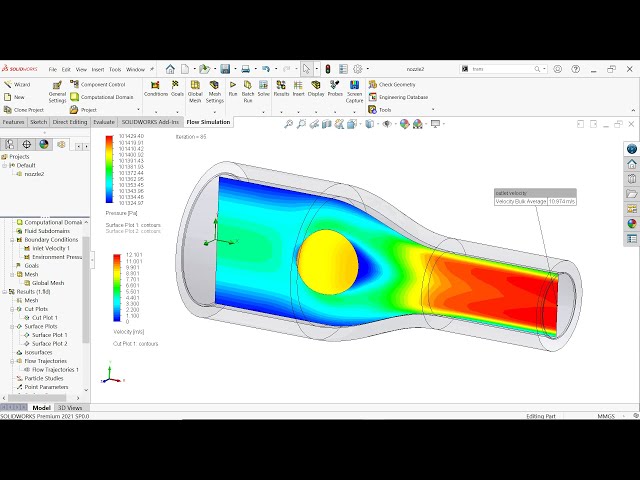Select Flow Trajectories 1 in the tree
This screenshot has height=480, width=640.
[55, 370]
